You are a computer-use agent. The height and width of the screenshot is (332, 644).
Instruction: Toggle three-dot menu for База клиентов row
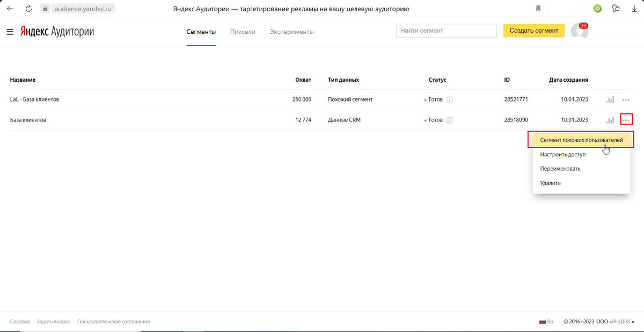pos(626,120)
